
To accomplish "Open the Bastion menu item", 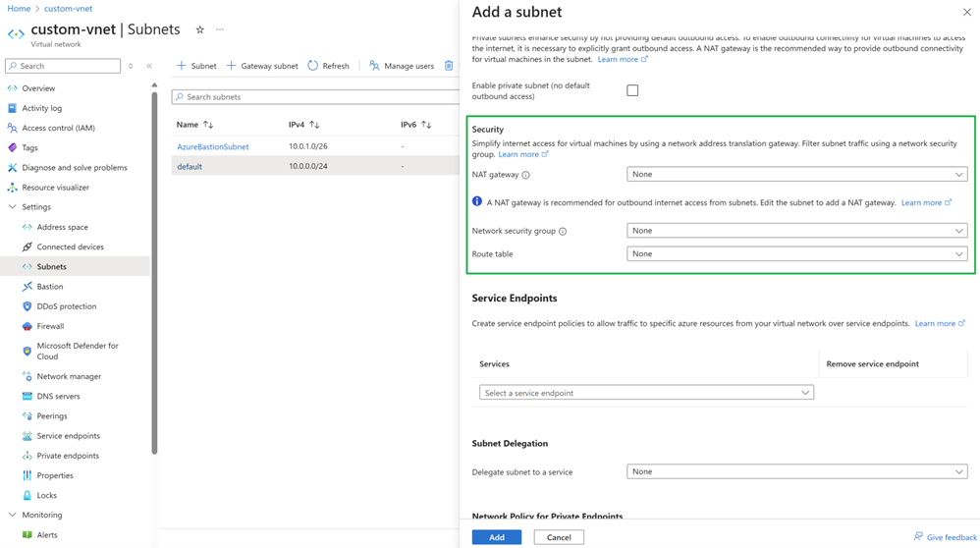I will [x=50, y=287].
